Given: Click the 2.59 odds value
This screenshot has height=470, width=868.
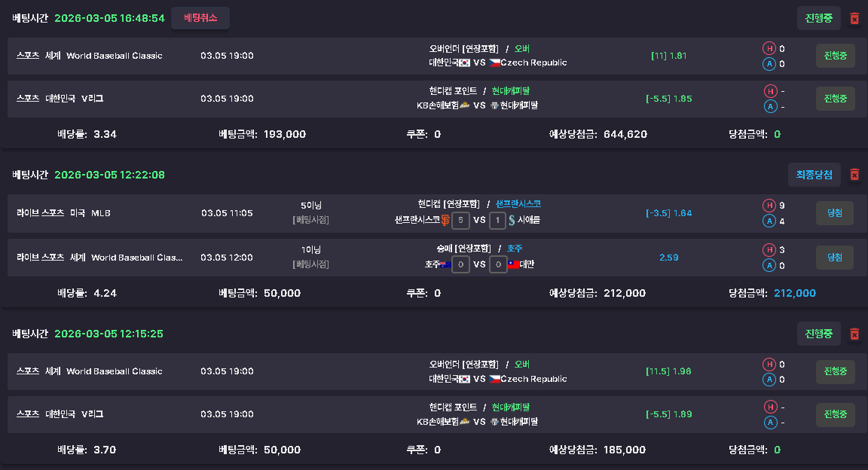Looking at the screenshot, I should (668, 258).
